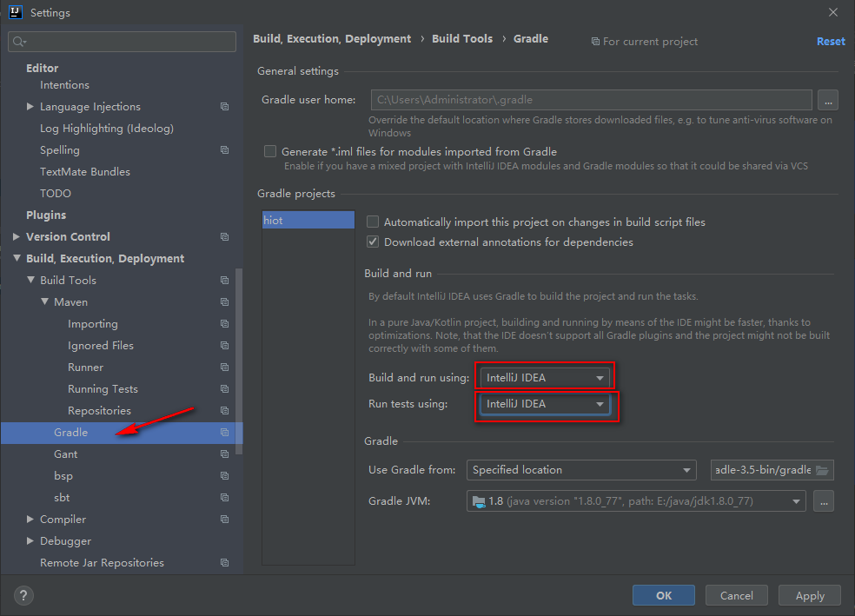Click the per-project icon beside Importing

(225, 324)
